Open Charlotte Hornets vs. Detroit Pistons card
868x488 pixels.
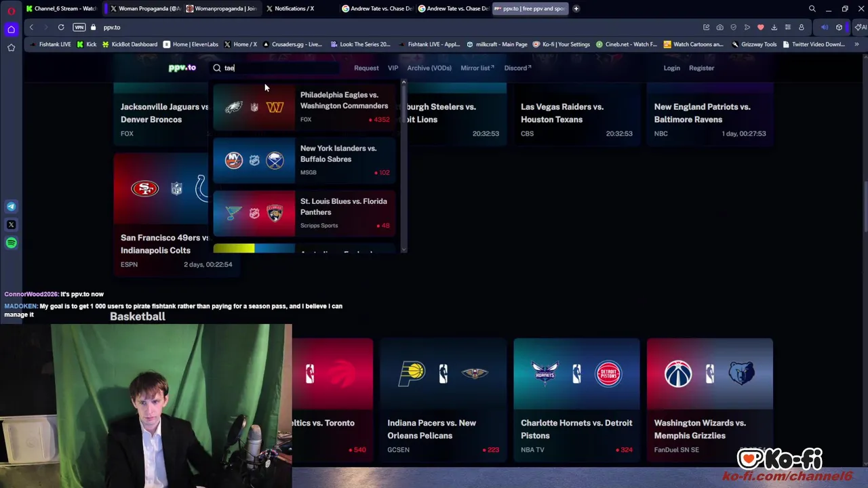pos(576,400)
